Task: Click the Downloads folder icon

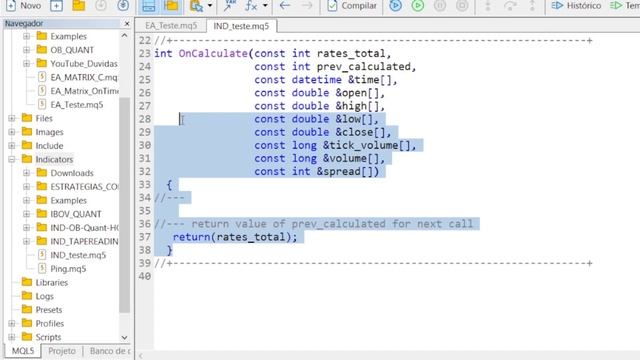Action: coord(42,173)
